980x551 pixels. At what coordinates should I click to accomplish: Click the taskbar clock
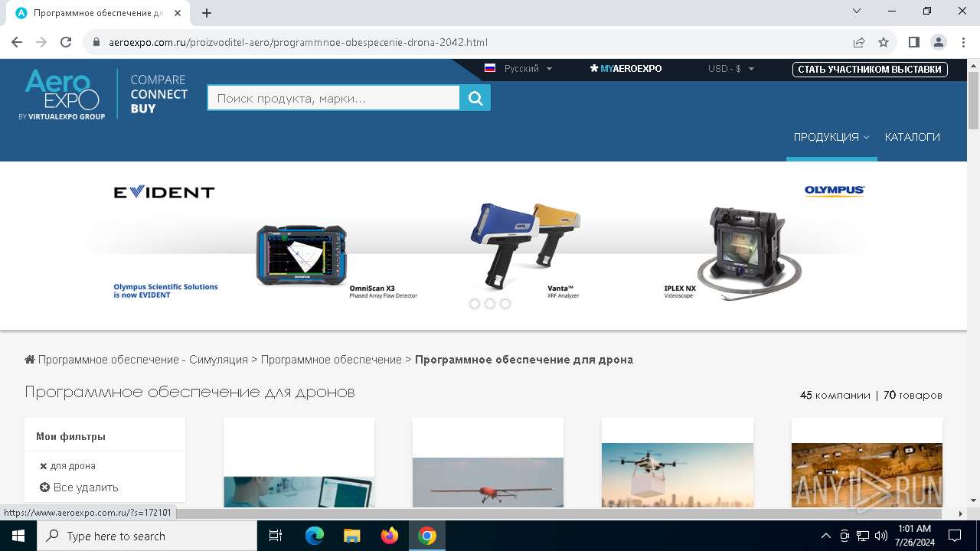pos(914,536)
